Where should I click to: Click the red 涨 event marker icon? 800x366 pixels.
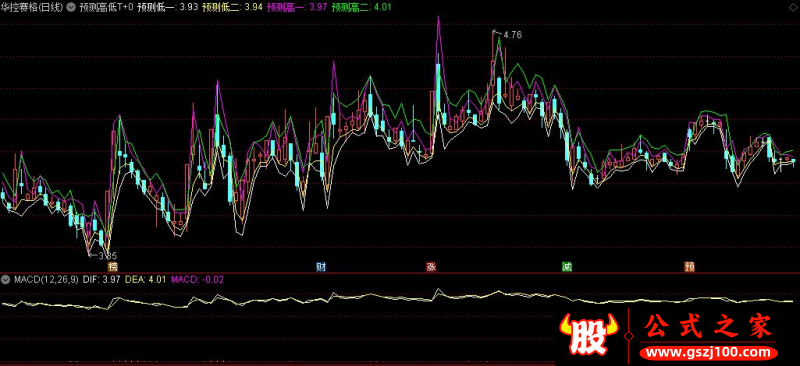pos(431,267)
